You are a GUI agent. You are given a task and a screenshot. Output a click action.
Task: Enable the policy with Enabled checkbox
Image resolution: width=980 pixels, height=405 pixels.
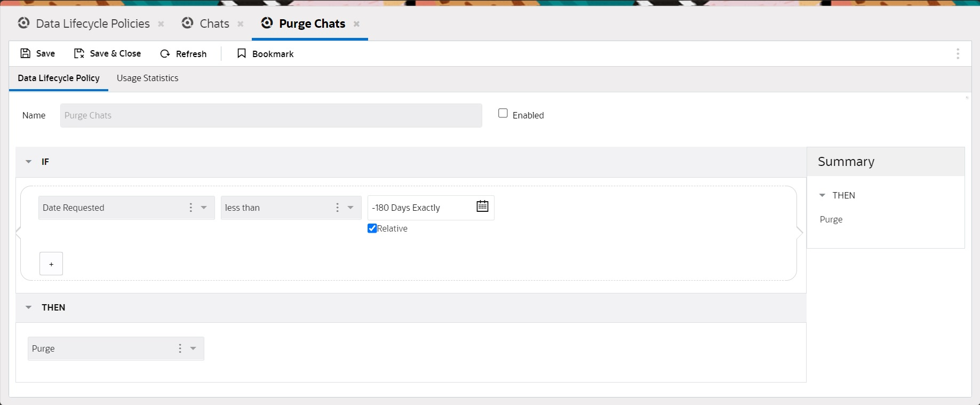coord(503,114)
